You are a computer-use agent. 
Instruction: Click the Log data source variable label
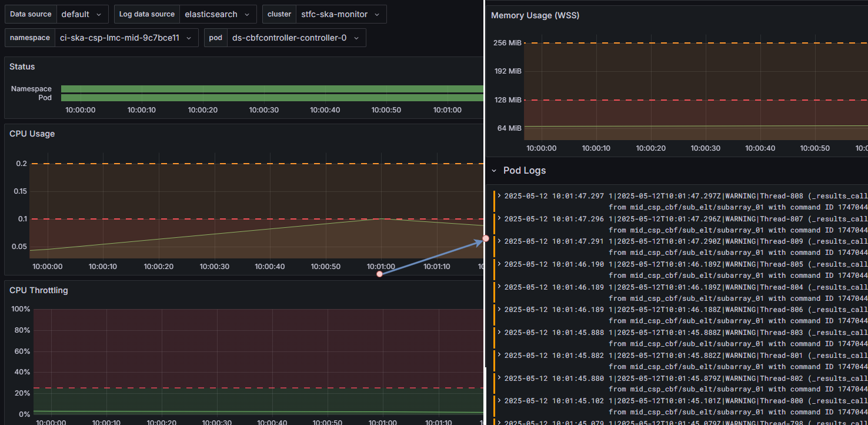tap(147, 14)
